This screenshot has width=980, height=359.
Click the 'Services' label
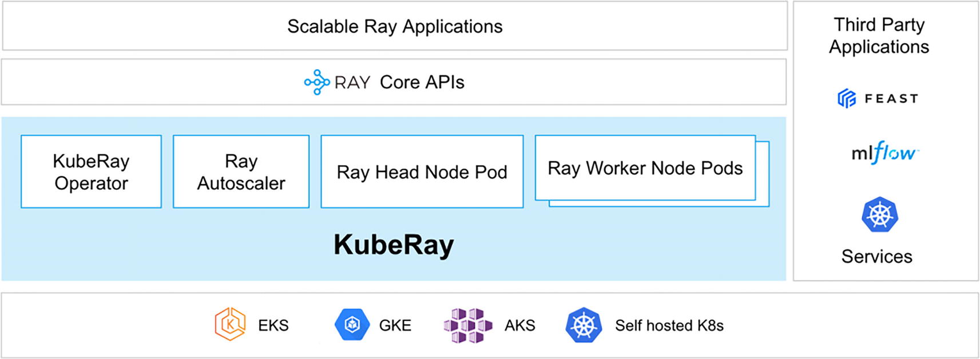[x=877, y=256]
